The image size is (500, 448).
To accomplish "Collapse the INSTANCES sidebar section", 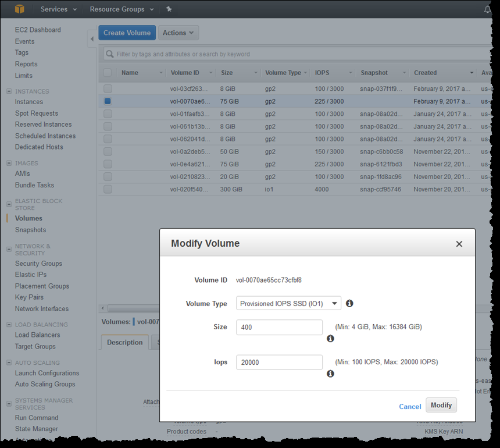I will coord(9,91).
